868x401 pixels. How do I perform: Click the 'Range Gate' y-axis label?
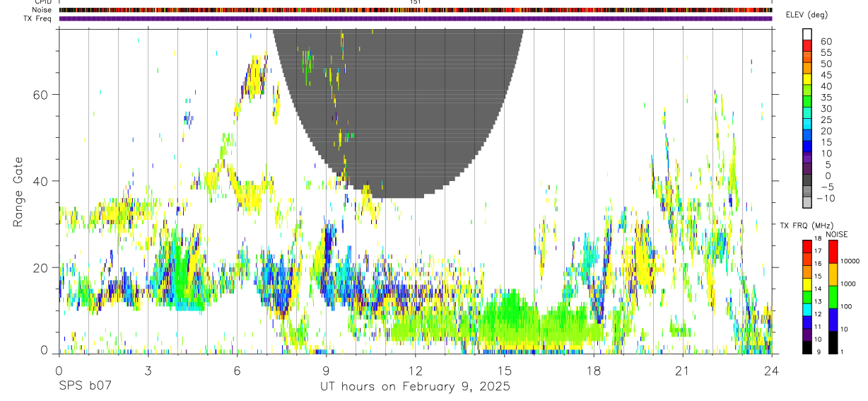tap(18, 191)
